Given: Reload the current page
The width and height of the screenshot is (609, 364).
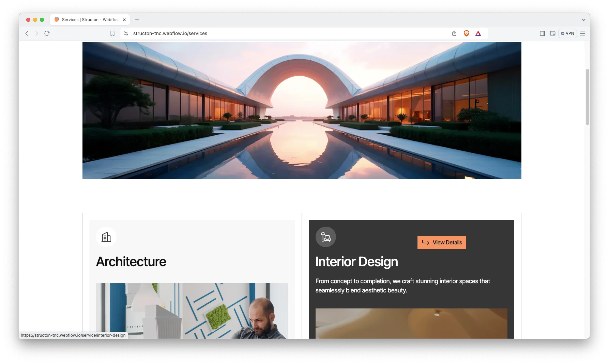Looking at the screenshot, I should pyautogui.click(x=47, y=33).
